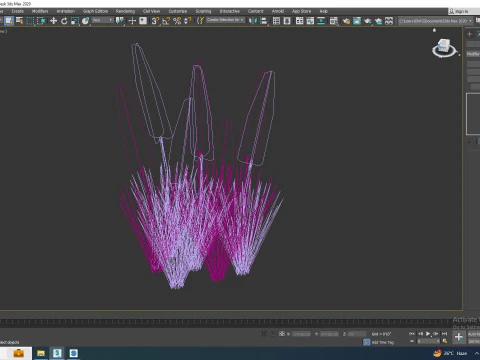Toggle Window/Crossing selection mode

(x=41, y=21)
